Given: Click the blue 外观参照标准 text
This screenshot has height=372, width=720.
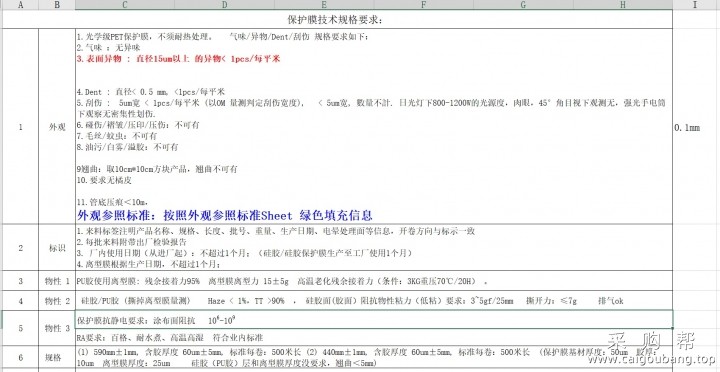Looking at the screenshot, I should coord(225,215).
